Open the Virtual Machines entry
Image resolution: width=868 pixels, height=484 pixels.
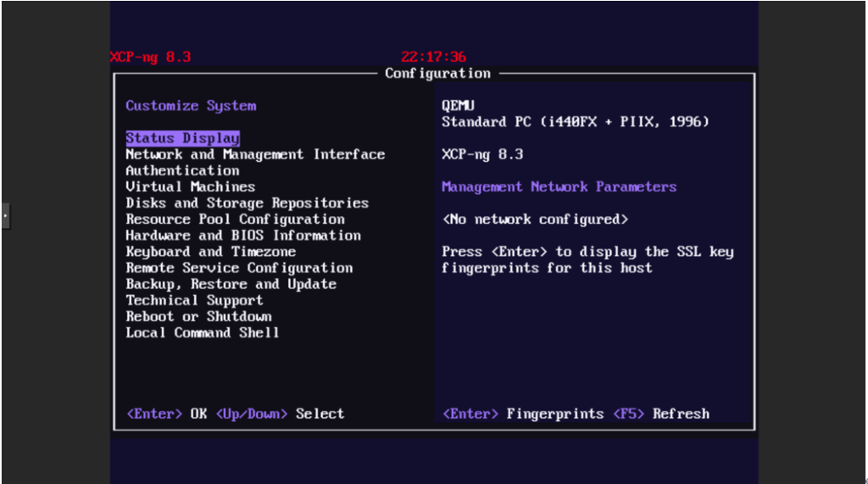(190, 186)
